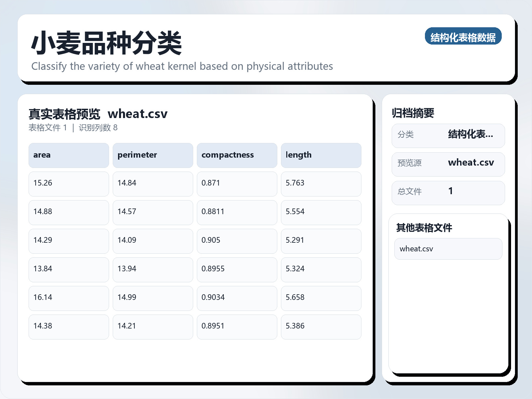Select the area column header
The width and height of the screenshot is (532, 399).
click(x=68, y=155)
